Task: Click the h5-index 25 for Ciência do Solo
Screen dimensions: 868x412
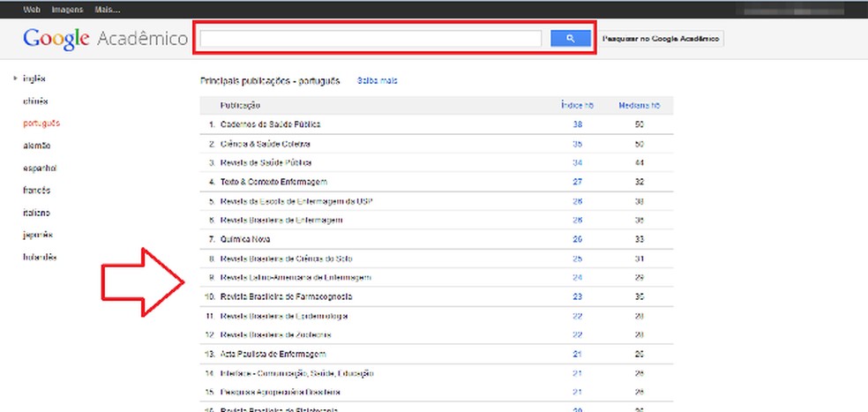Action: click(578, 258)
